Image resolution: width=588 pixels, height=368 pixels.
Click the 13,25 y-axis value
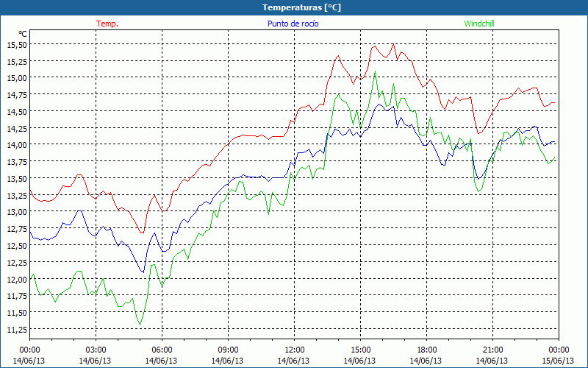[17, 195]
